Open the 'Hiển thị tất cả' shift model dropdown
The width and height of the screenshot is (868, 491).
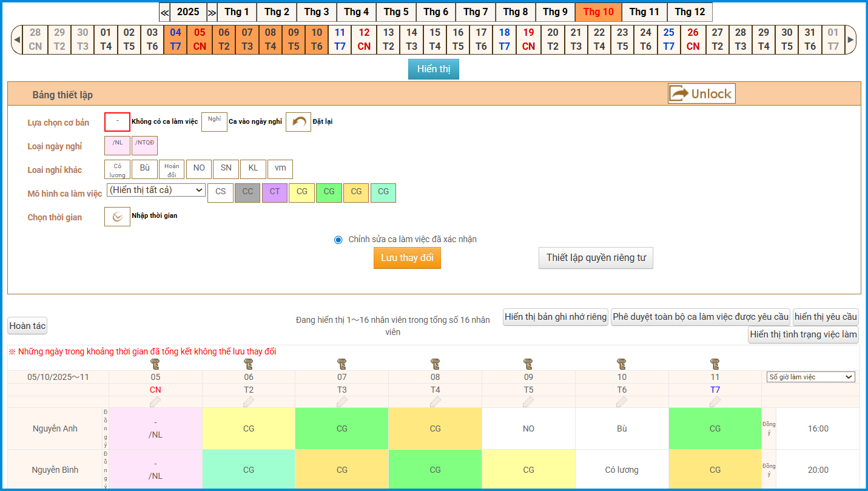pos(156,190)
